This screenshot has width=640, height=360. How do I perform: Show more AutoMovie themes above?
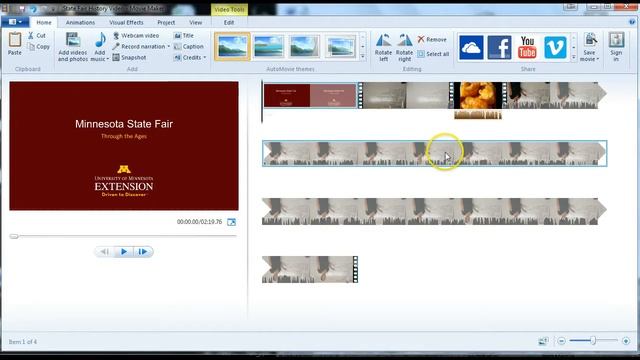coord(362,37)
